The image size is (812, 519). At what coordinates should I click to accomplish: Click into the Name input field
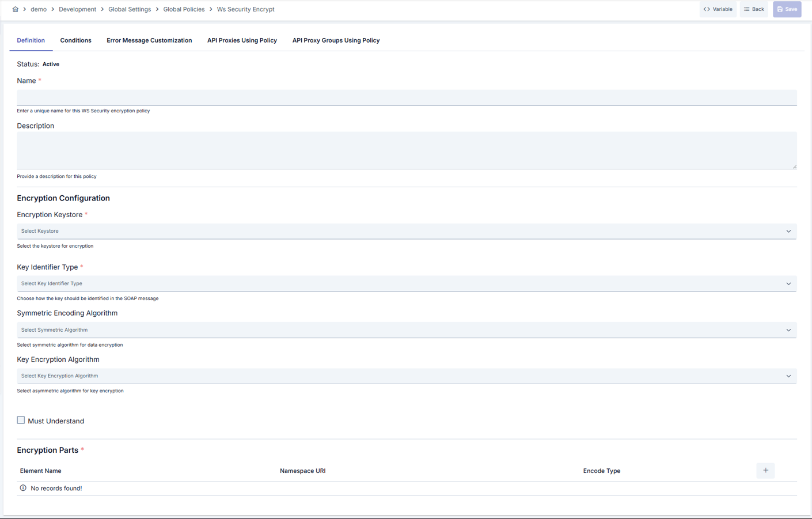(x=407, y=97)
